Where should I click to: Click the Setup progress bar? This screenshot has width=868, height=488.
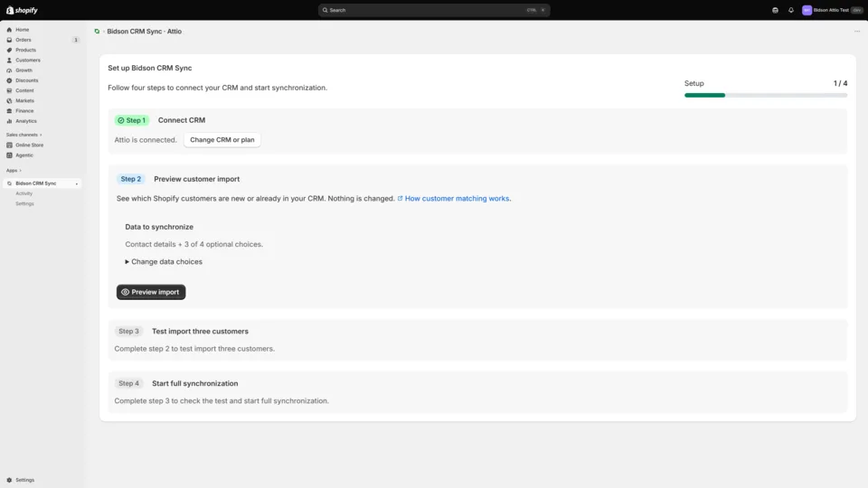coord(766,95)
